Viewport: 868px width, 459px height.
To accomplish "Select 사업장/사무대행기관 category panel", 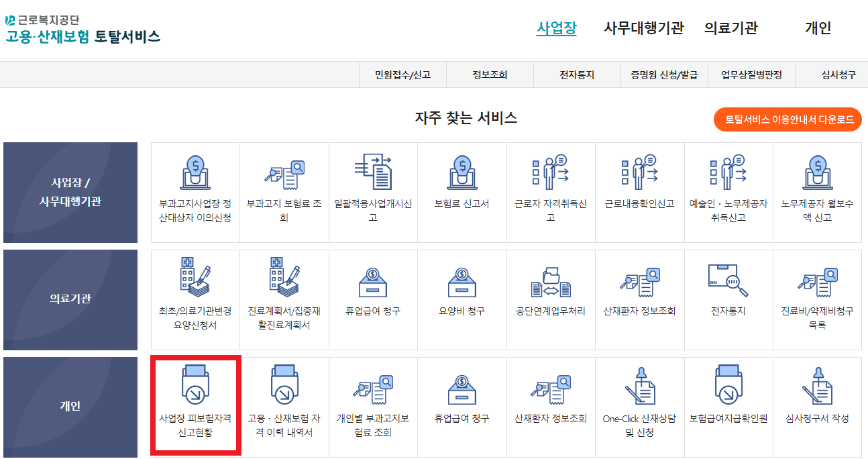I will 70,193.
